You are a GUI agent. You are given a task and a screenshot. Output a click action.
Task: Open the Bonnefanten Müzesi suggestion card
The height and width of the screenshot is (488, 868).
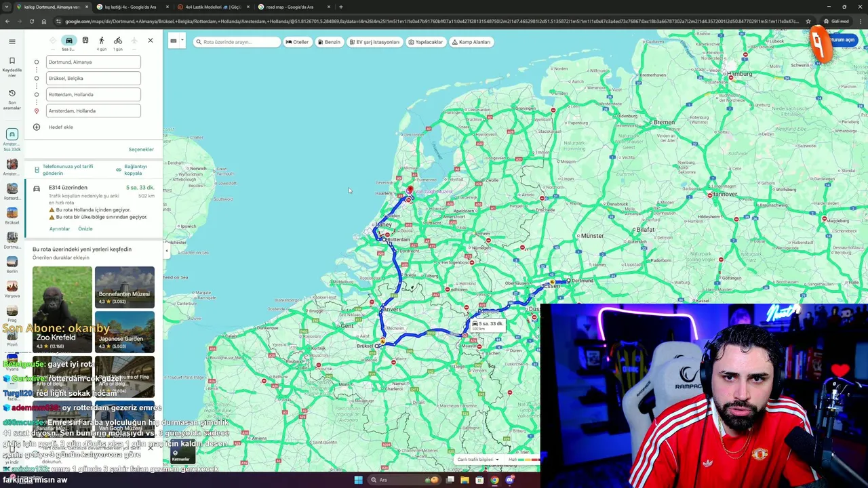(125, 287)
